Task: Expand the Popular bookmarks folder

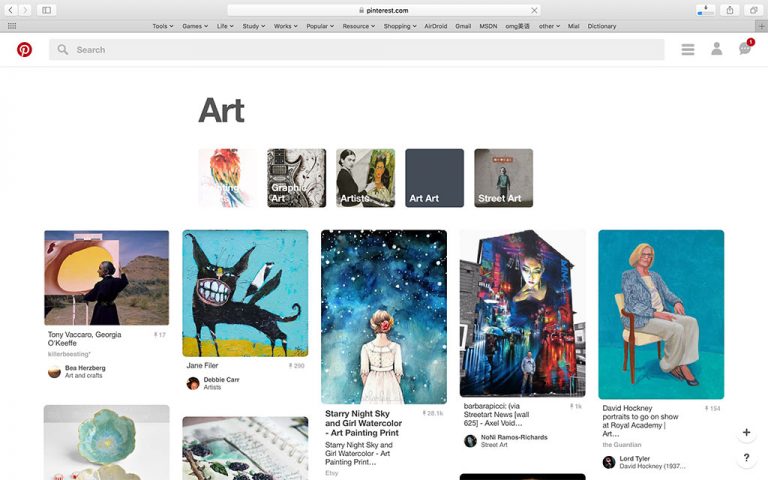Action: click(x=320, y=26)
